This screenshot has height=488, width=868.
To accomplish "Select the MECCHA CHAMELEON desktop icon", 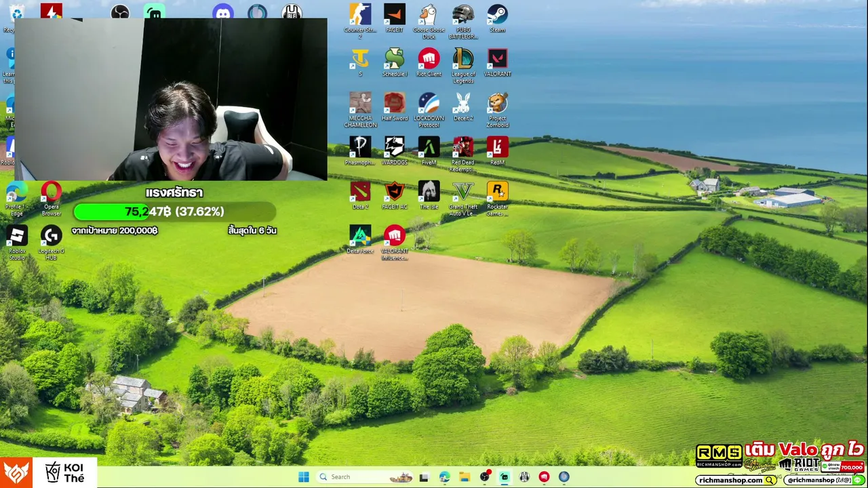I will [360, 110].
